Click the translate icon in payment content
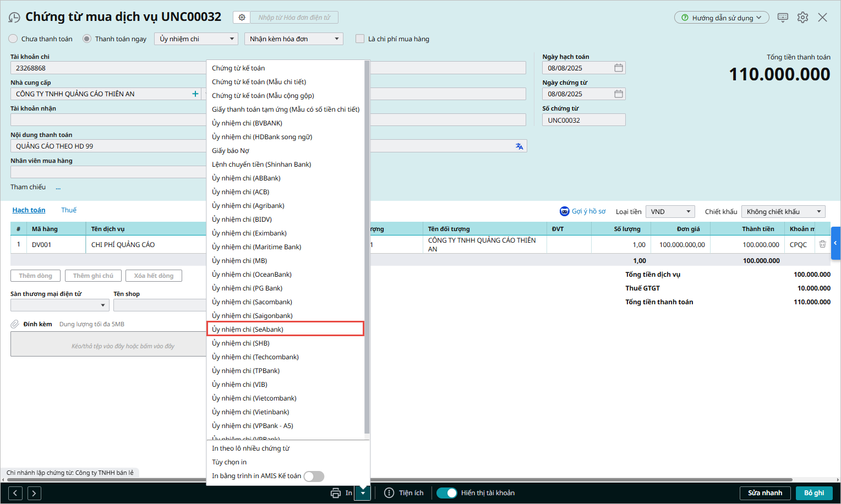841x504 pixels. [519, 146]
